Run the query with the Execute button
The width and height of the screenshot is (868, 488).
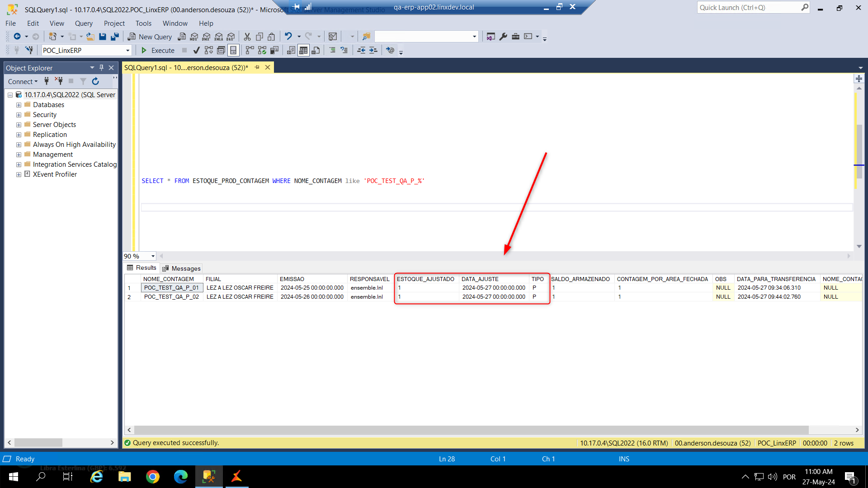tap(158, 50)
